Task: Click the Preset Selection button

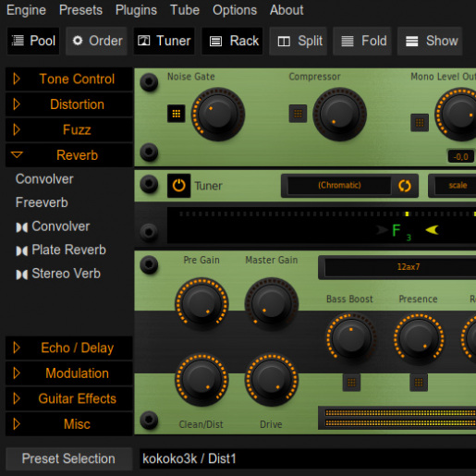Action: click(68, 458)
